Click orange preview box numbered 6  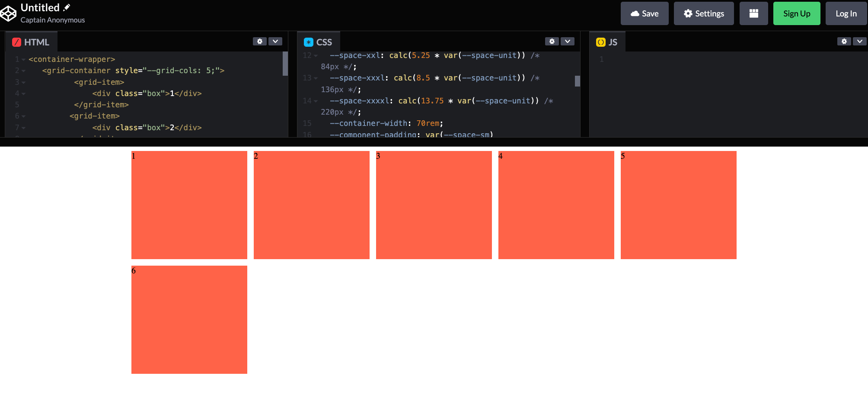(189, 320)
